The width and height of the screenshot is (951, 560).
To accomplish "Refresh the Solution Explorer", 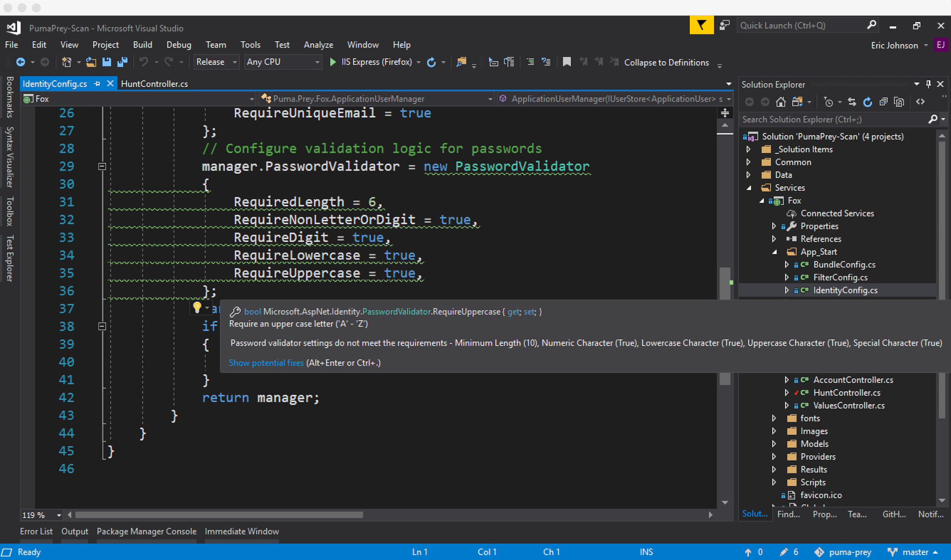I will [x=867, y=102].
